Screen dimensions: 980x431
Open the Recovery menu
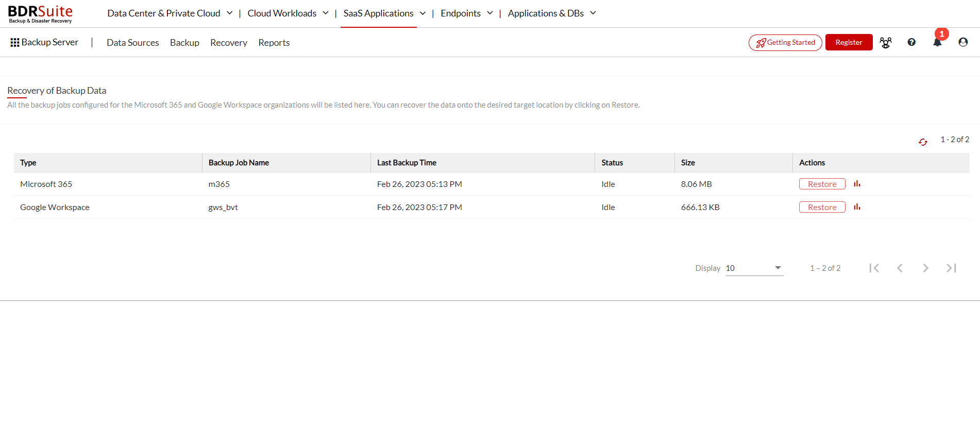pyautogui.click(x=229, y=43)
